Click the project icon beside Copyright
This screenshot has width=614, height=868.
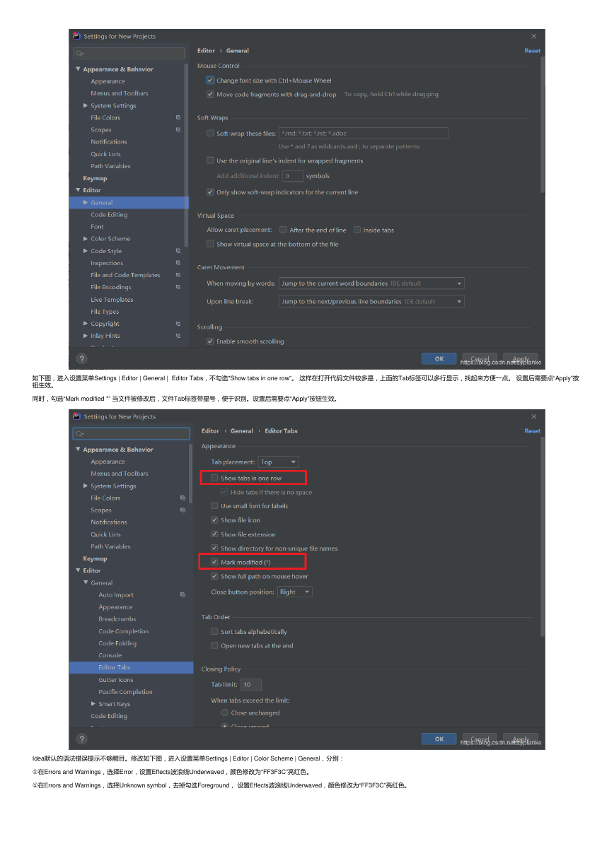178,324
